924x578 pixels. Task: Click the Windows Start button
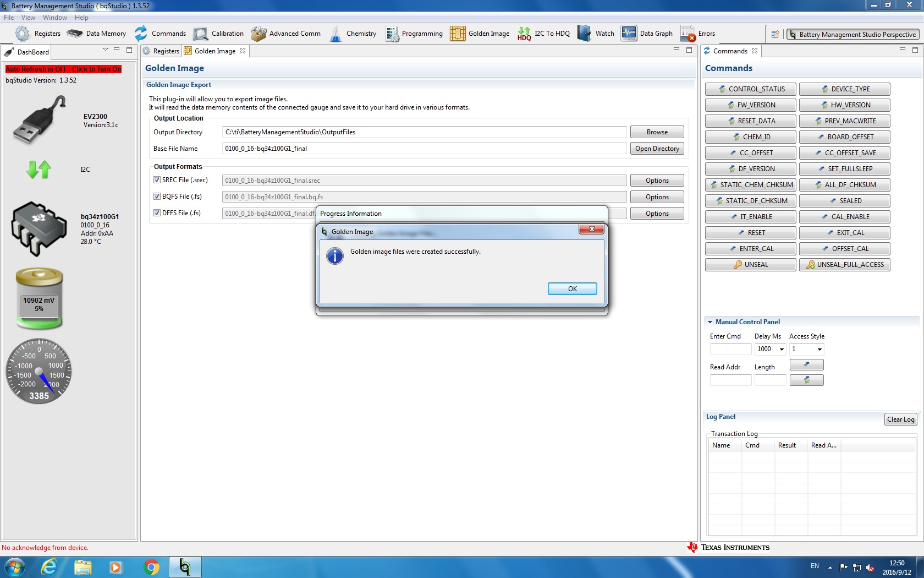tap(14, 567)
